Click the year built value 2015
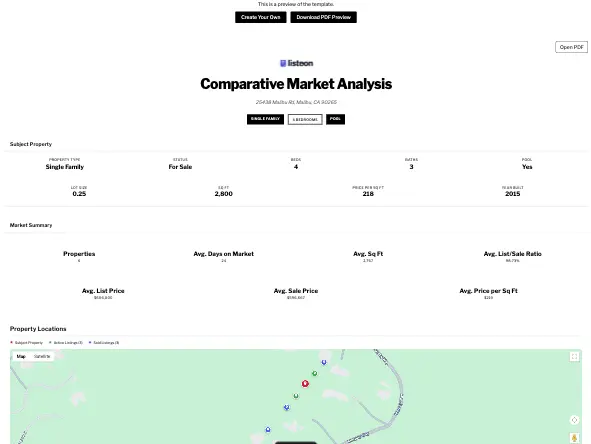The height and width of the screenshot is (444, 591). click(513, 194)
